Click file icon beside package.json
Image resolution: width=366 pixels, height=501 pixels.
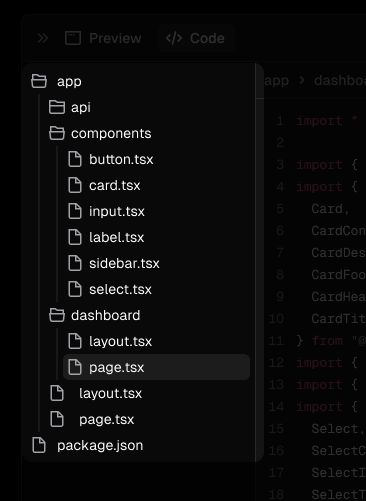click(x=39, y=445)
